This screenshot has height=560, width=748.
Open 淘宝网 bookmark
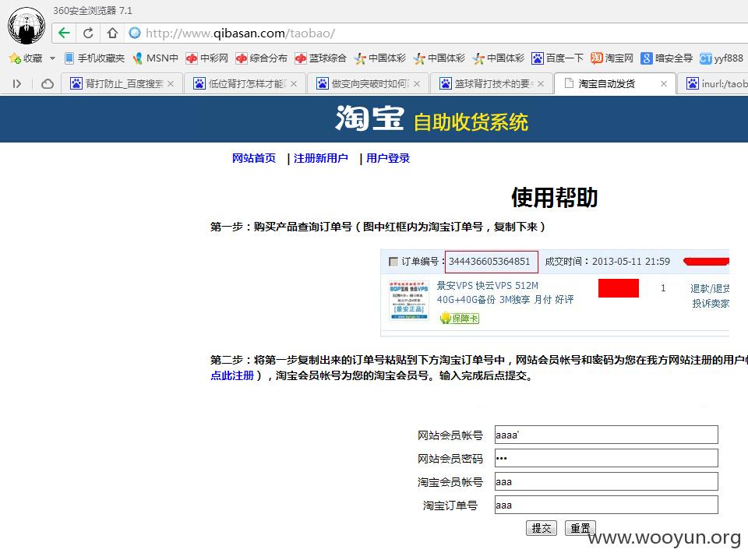tap(612, 58)
